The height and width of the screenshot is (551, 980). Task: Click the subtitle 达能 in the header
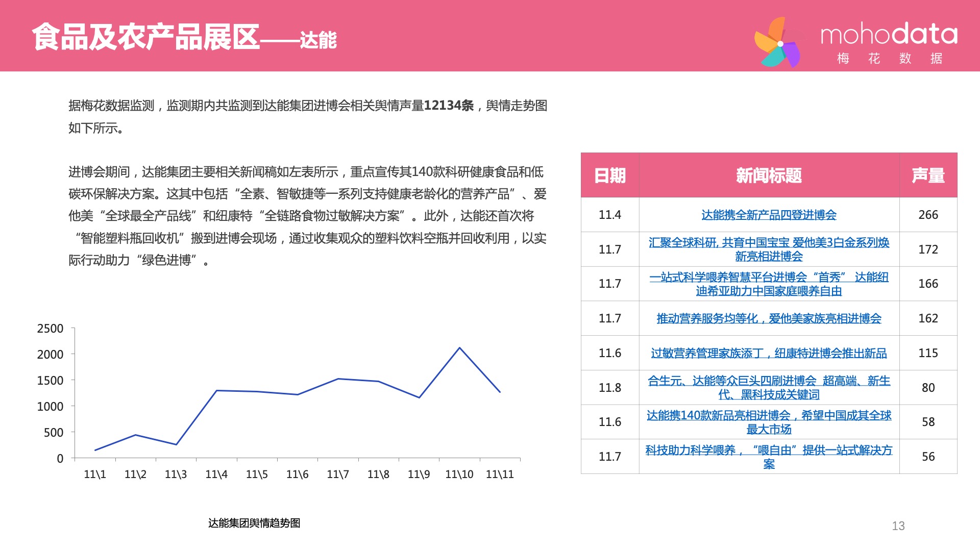tap(318, 40)
